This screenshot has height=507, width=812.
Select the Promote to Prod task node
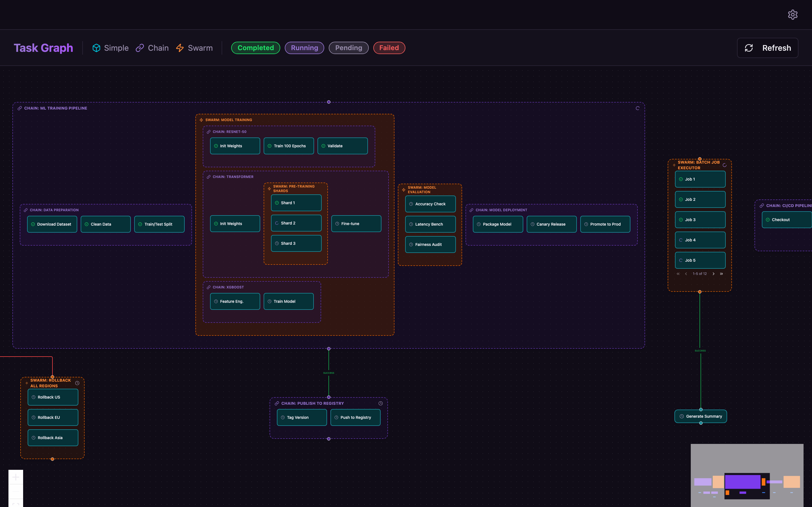pos(605,224)
